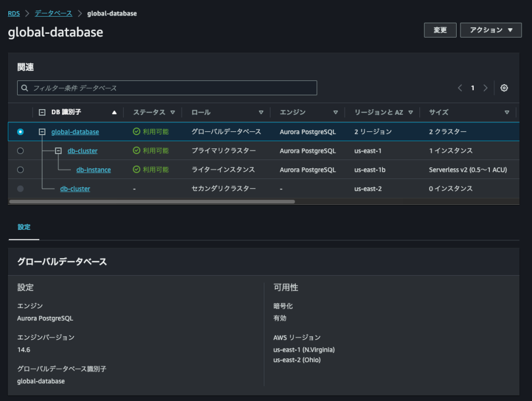Screen dimensions: 532x401
Task: Open the db-instance link
Action: (94, 170)
